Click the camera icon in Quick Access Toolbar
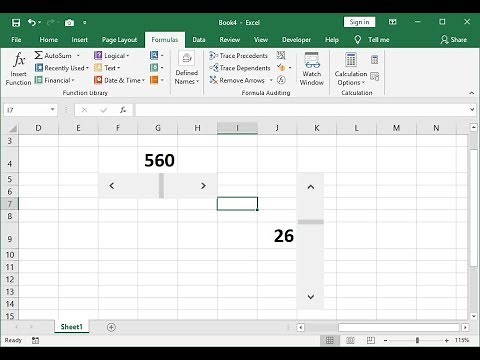The width and height of the screenshot is (480, 360). (x=69, y=23)
